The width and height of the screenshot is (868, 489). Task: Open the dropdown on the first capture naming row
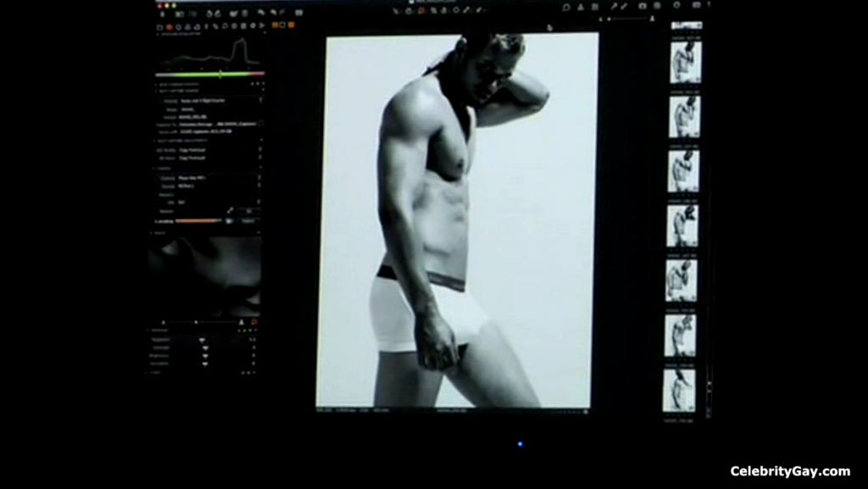[x=260, y=100]
